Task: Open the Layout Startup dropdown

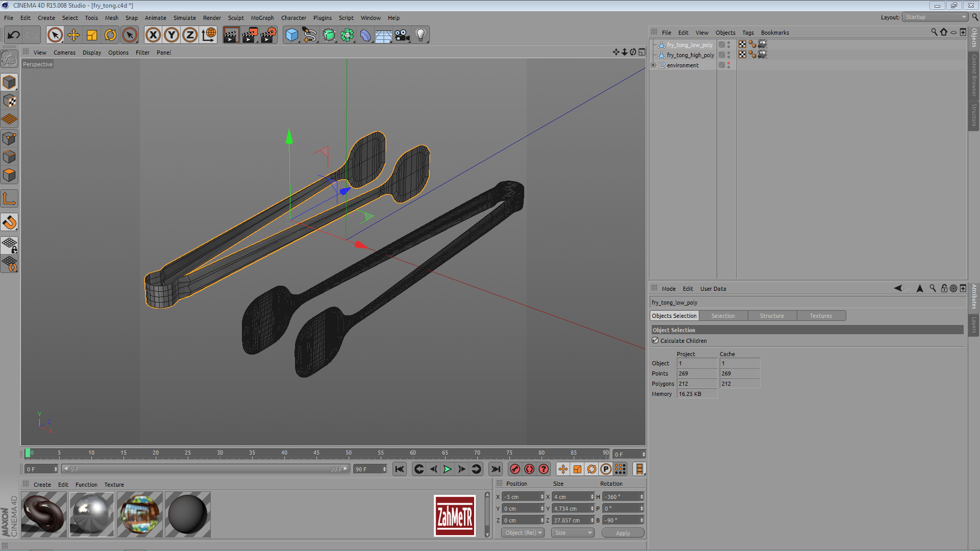Action: [x=936, y=17]
